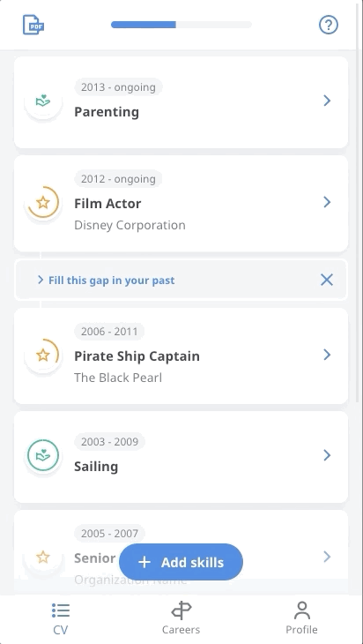Switch to the CV tab
Image resolution: width=363 pixels, height=644 pixels.
click(61, 618)
